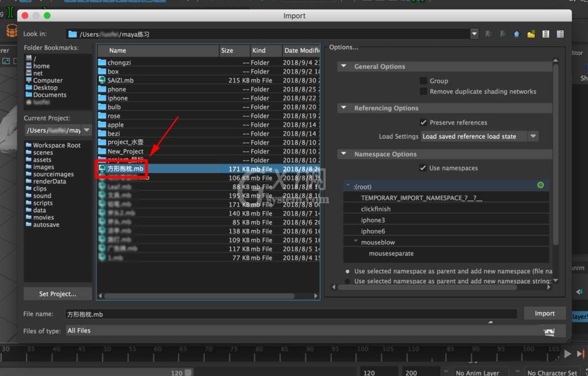Select the 方形抱枕.mb file
The width and height of the screenshot is (588, 376).
tap(209, 169)
